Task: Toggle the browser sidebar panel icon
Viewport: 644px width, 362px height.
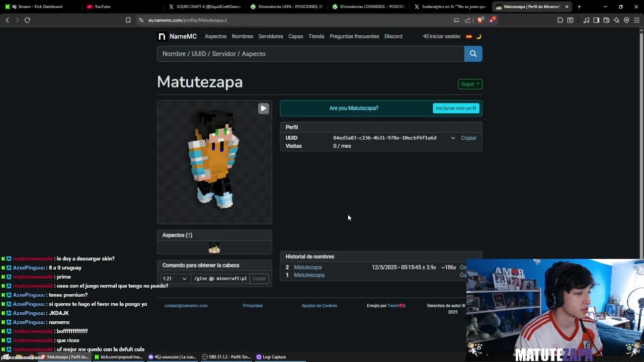Action: (x=596, y=20)
